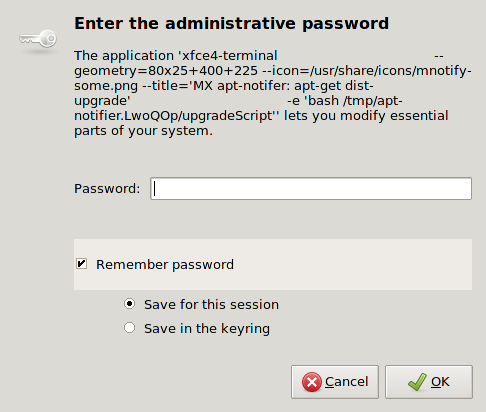Select the Save for this session radio button
This screenshot has width=486, height=412.
click(129, 304)
